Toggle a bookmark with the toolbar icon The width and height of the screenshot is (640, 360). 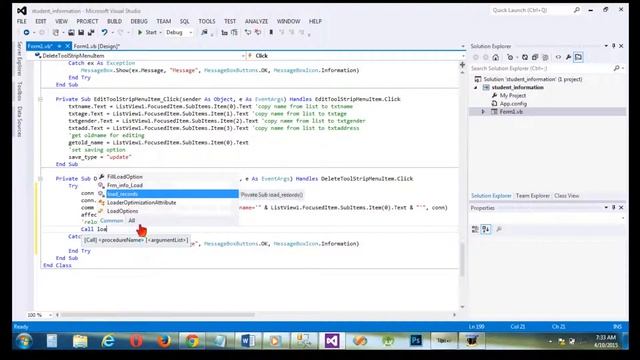tap(271, 32)
